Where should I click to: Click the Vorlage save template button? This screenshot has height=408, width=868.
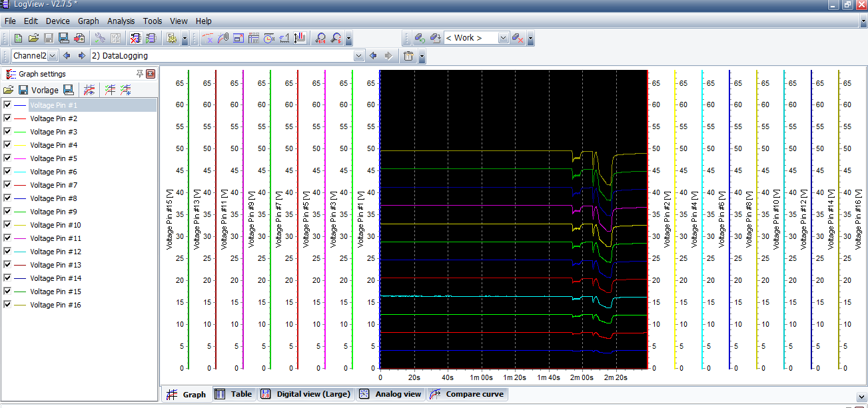point(39,90)
